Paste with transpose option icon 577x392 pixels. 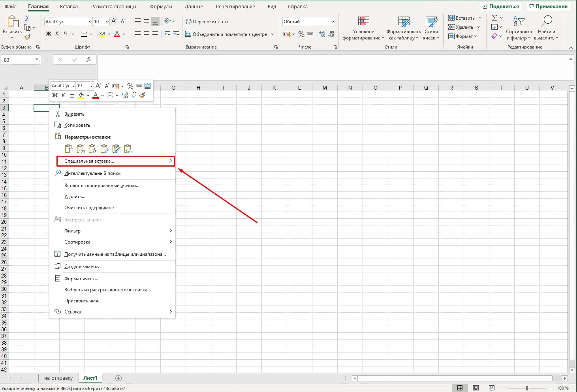point(104,149)
